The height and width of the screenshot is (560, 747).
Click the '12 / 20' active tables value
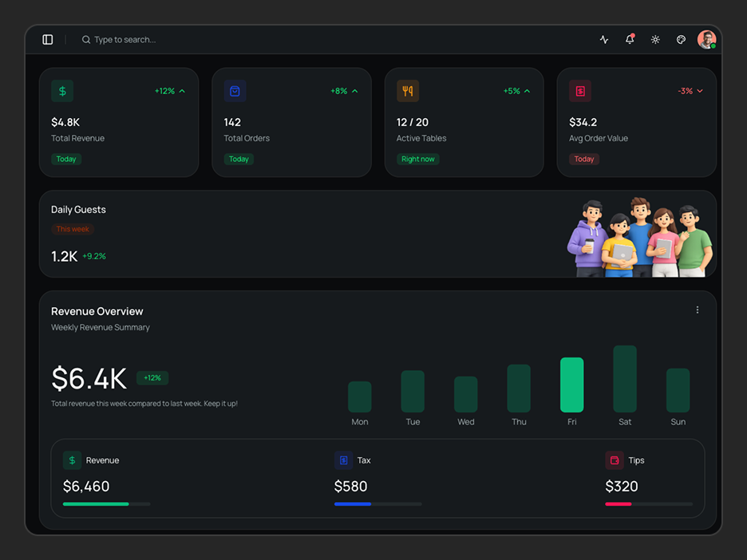point(413,122)
